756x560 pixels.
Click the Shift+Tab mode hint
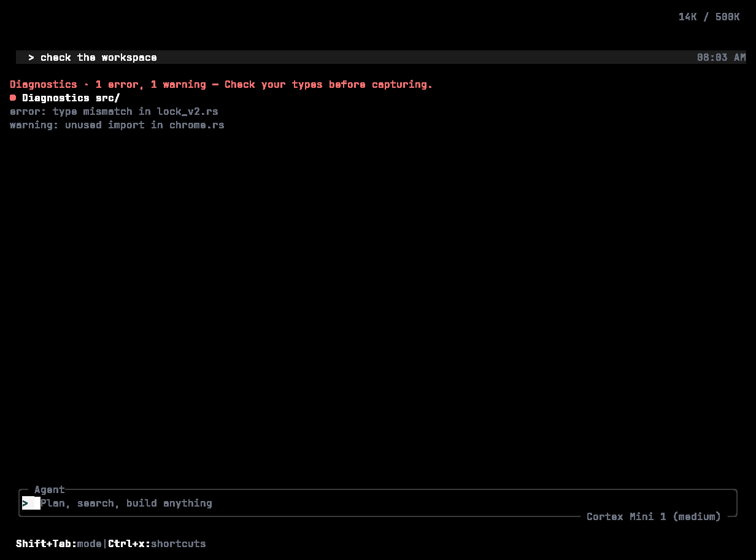59,543
